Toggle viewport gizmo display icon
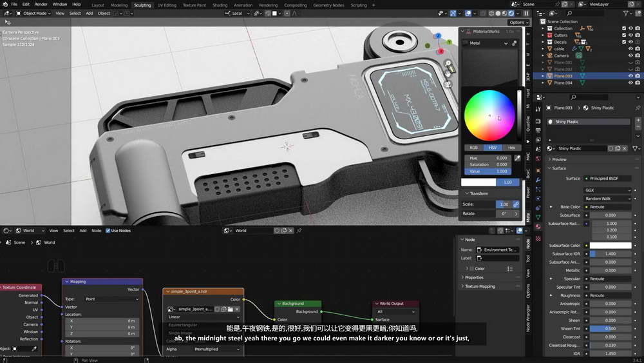Screen dimensions: 644x363 [x=453, y=13]
